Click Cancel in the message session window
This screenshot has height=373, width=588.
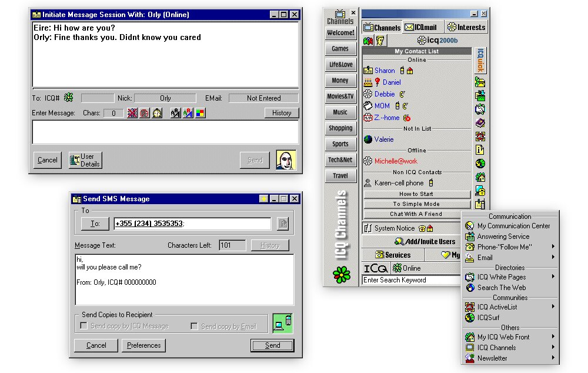47,160
